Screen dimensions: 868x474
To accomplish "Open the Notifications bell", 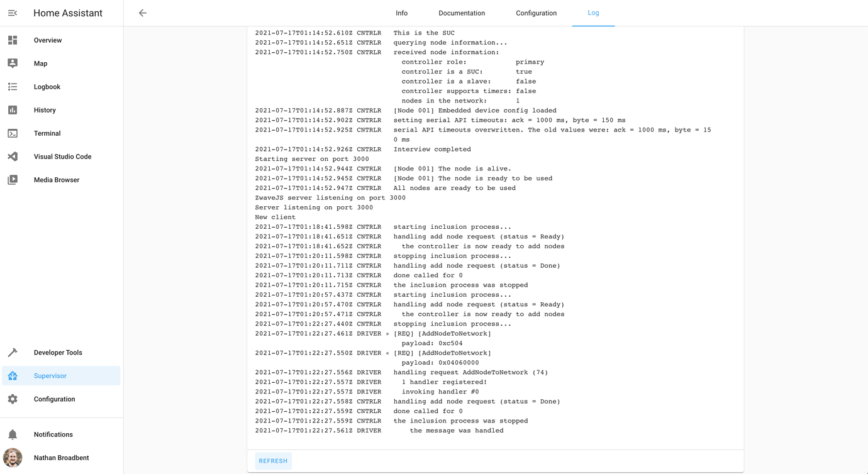I will click(x=13, y=434).
